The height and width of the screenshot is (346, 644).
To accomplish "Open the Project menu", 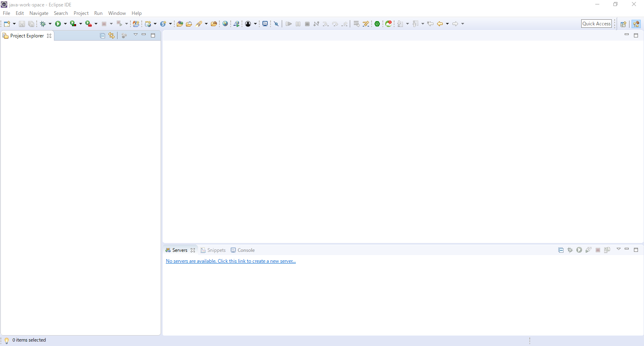I will (81, 13).
